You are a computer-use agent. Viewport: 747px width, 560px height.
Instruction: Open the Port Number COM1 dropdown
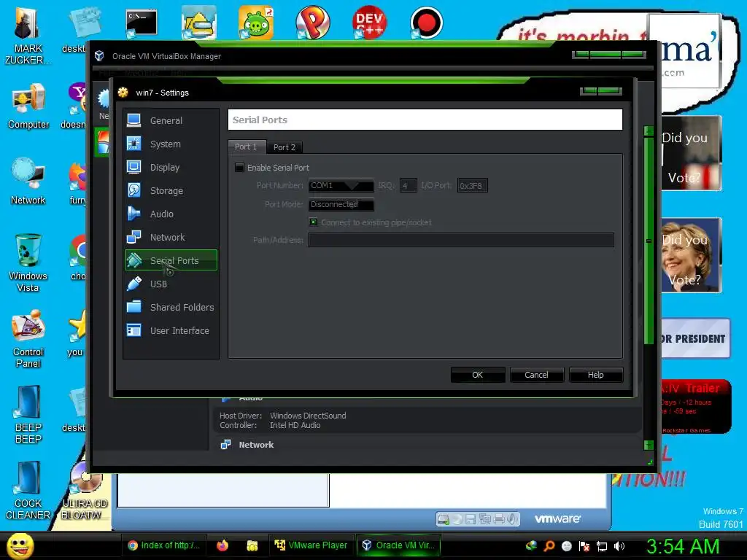[x=341, y=185]
